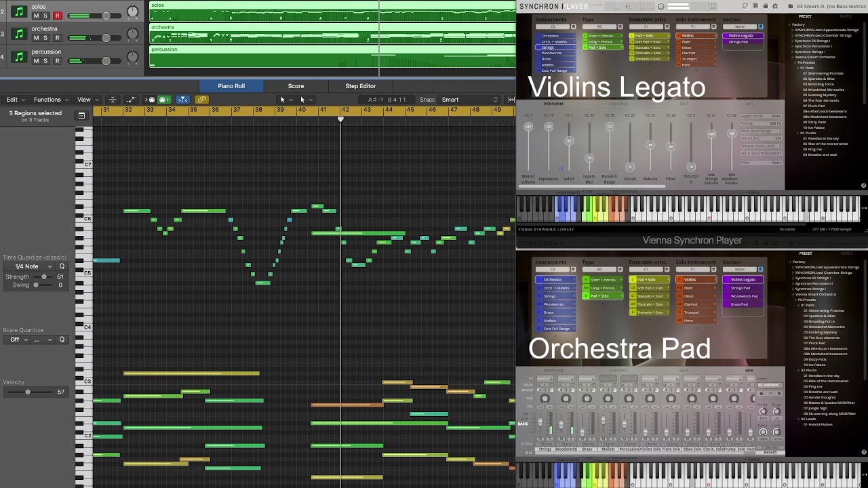Open the second (command-click) pointer tool menu

(x=307, y=100)
